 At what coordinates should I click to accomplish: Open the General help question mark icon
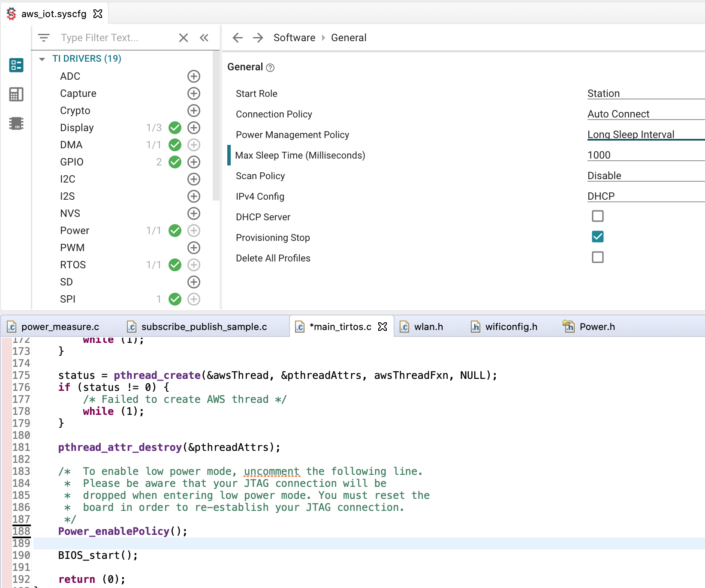(270, 68)
